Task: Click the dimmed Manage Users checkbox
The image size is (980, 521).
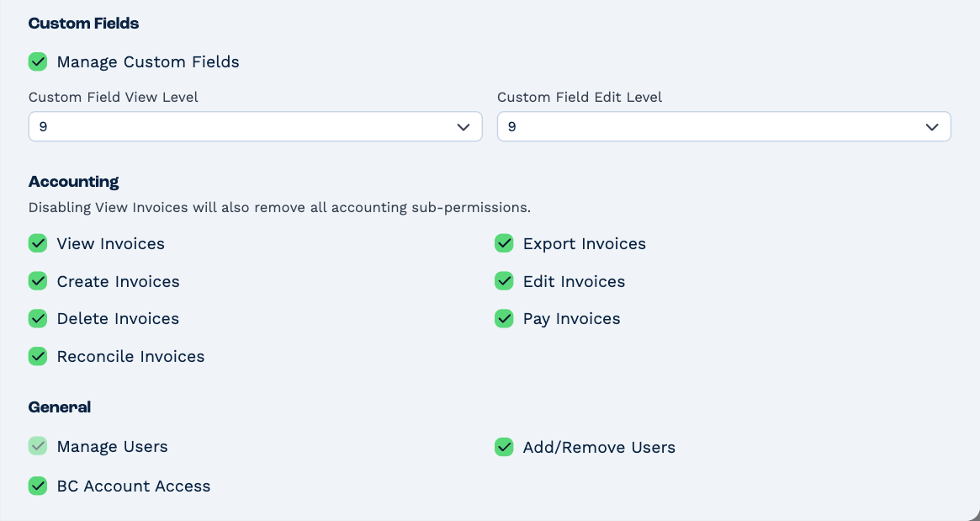Action: pyautogui.click(x=38, y=447)
